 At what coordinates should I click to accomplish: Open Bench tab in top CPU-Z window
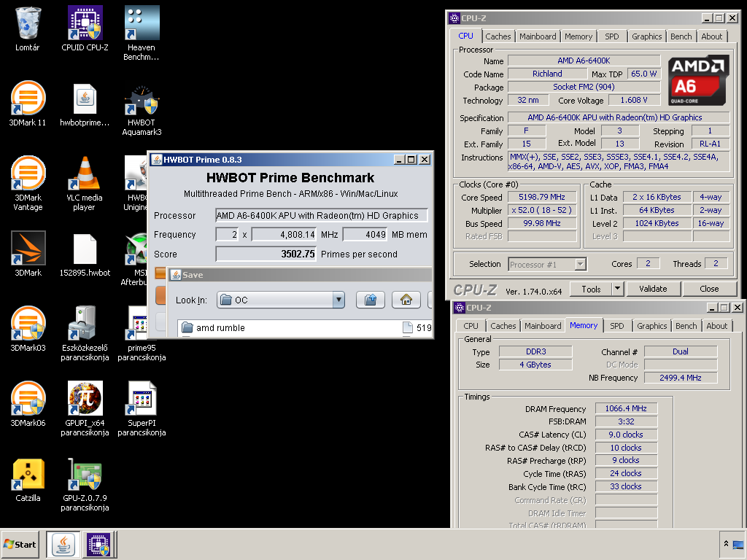pyautogui.click(x=681, y=36)
